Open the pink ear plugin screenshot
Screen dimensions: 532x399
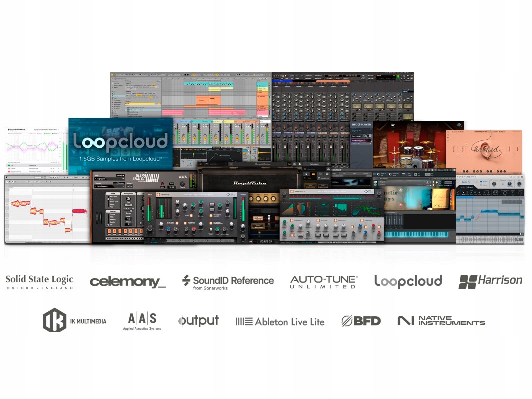tap(484, 152)
